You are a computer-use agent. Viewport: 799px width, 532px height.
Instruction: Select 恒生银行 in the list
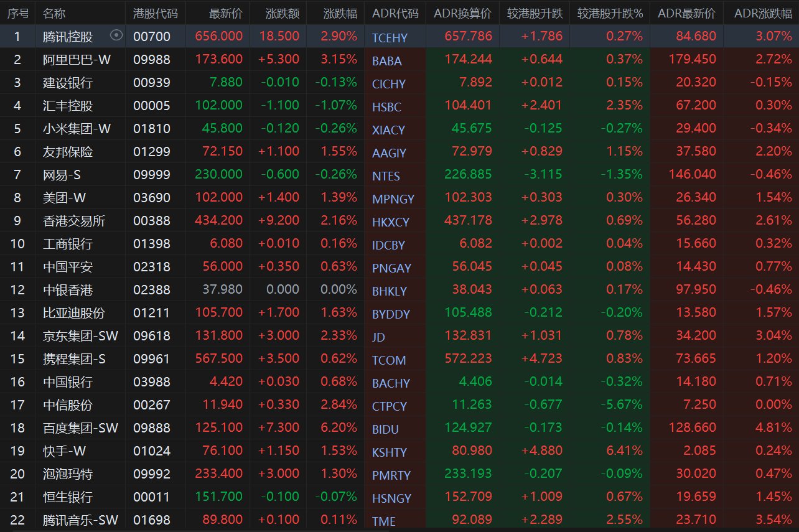pyautogui.click(x=68, y=497)
